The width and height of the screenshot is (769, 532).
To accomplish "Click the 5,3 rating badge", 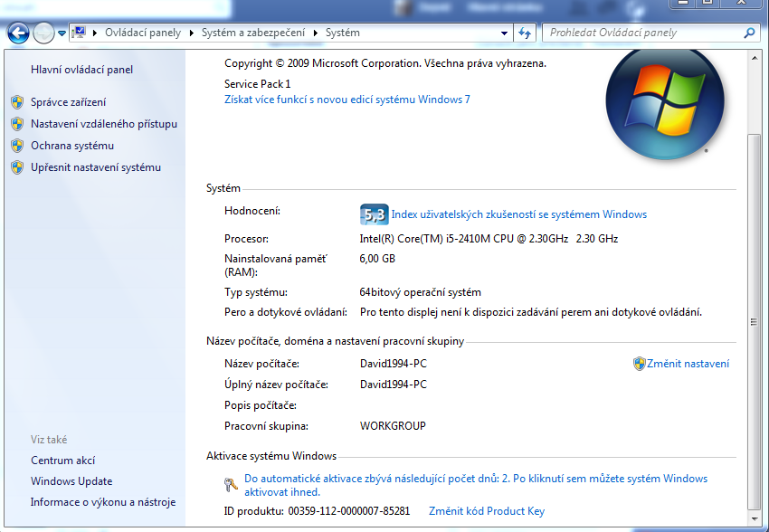I will pos(375,214).
